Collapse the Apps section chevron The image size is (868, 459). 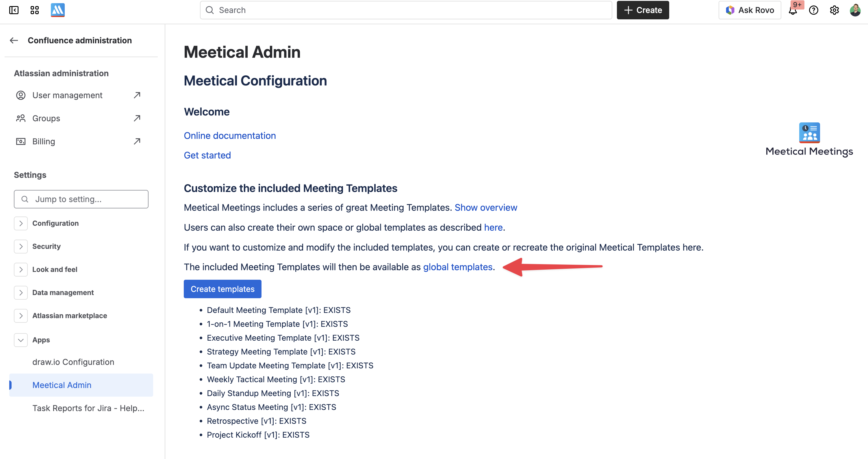(21, 340)
